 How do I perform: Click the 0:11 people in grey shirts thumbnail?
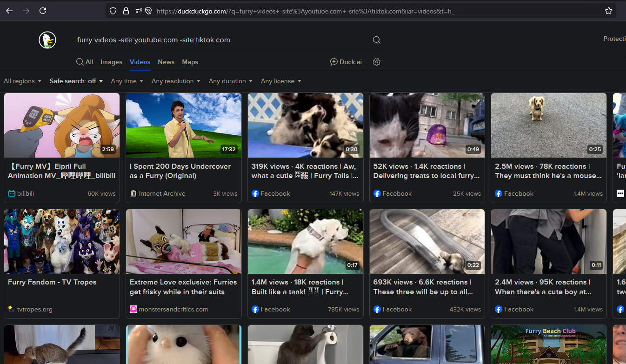[549, 241]
